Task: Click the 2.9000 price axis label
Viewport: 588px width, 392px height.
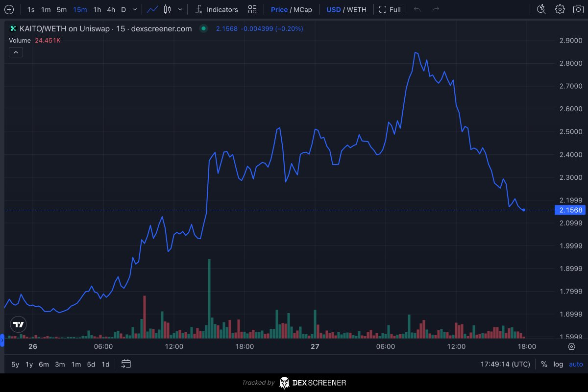Action: [570, 41]
